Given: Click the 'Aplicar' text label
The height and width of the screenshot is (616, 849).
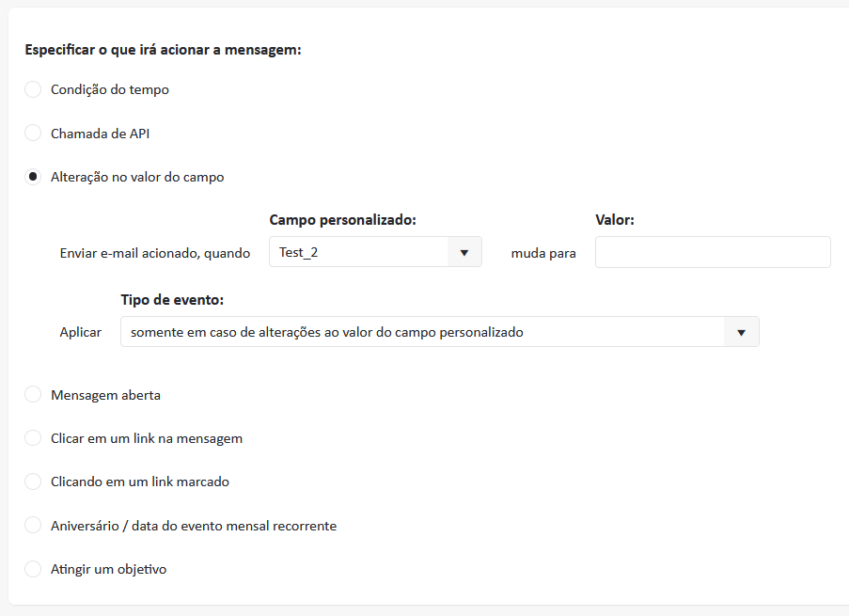Looking at the screenshot, I should pyautogui.click(x=81, y=333).
